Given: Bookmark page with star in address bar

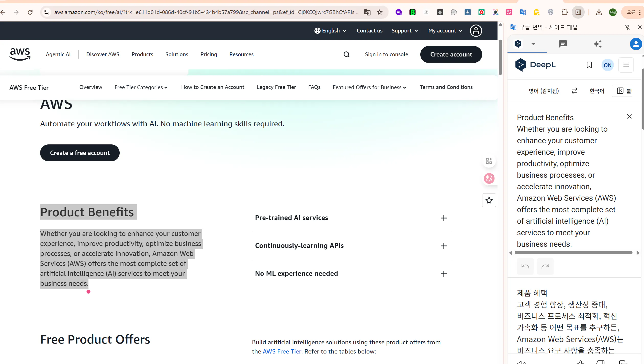Looking at the screenshot, I should click(380, 12).
